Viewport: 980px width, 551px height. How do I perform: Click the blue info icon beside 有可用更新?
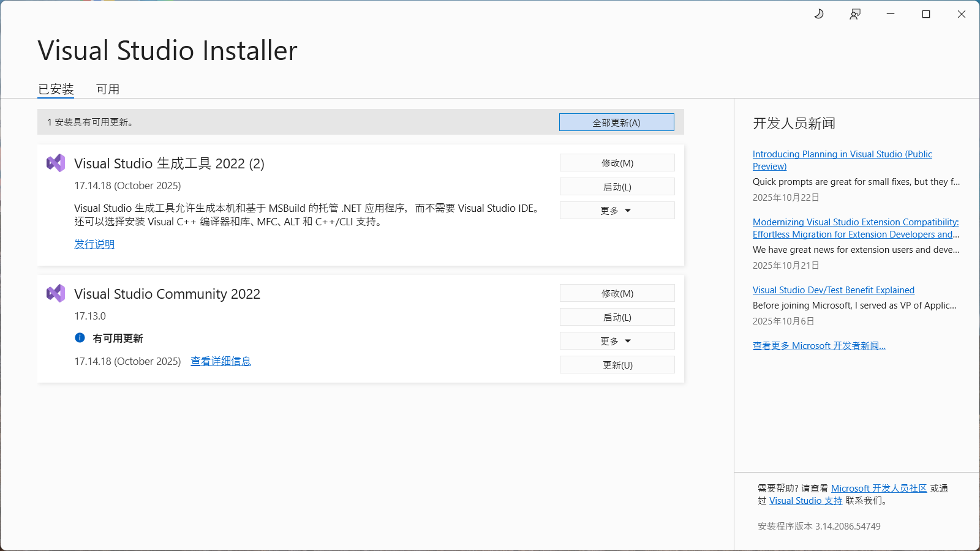(x=80, y=337)
